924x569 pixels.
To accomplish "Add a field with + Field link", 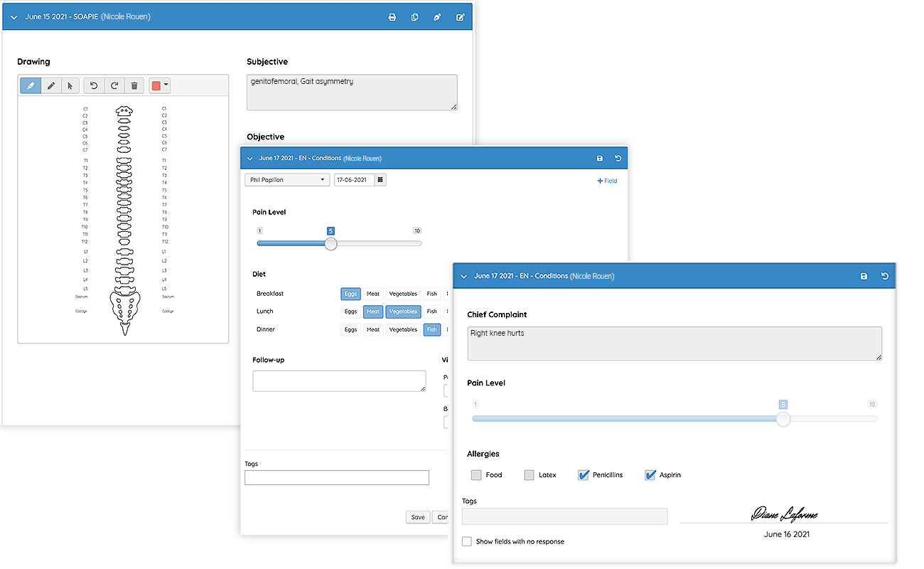I will click(607, 181).
